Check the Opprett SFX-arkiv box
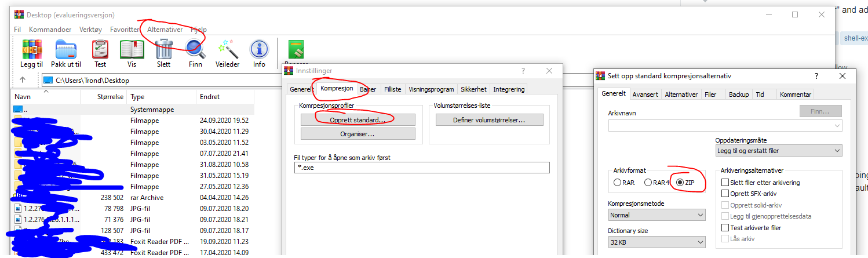Image resolution: width=868 pixels, height=258 pixels. [725, 194]
